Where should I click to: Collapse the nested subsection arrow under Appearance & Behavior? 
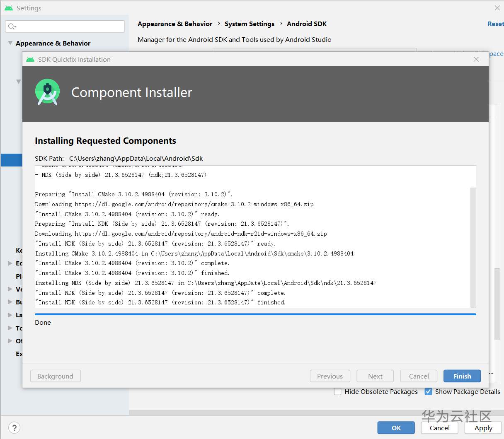[x=18, y=82]
